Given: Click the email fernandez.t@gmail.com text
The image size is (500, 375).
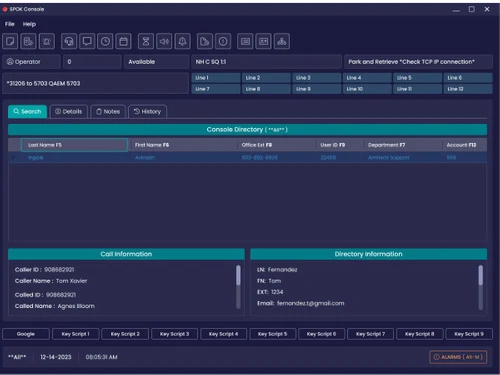Looking at the screenshot, I should [310, 303].
